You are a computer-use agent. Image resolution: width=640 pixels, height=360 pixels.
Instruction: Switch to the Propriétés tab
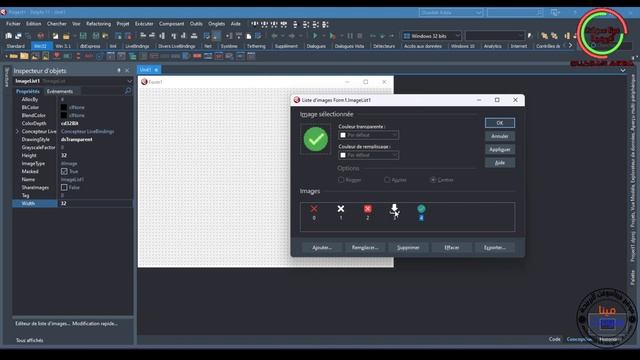click(28, 91)
